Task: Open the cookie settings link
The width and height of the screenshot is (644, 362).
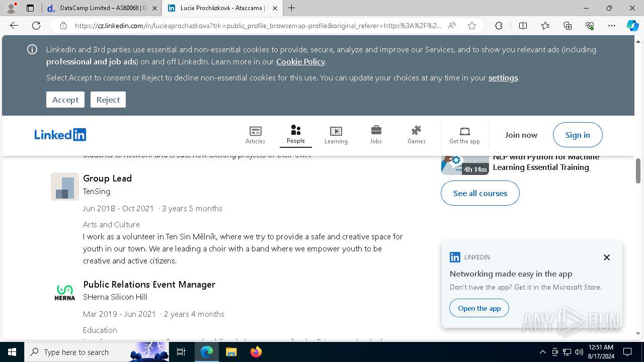Action: (x=503, y=77)
